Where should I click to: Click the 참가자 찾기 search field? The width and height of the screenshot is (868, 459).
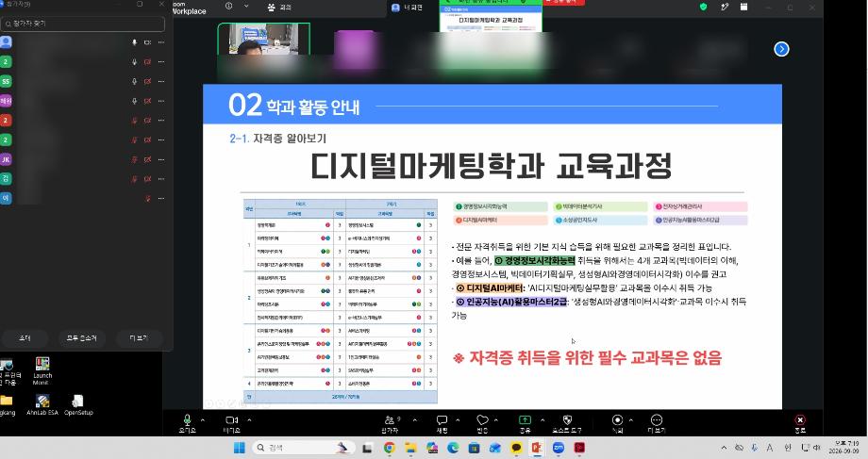[83, 24]
